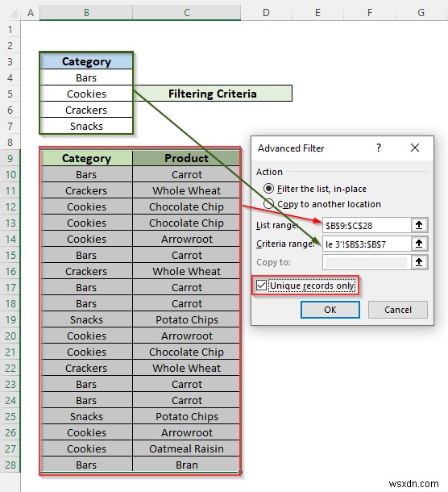Select row 1 header
Viewport: 448px width, 492px height.
pos(10,29)
